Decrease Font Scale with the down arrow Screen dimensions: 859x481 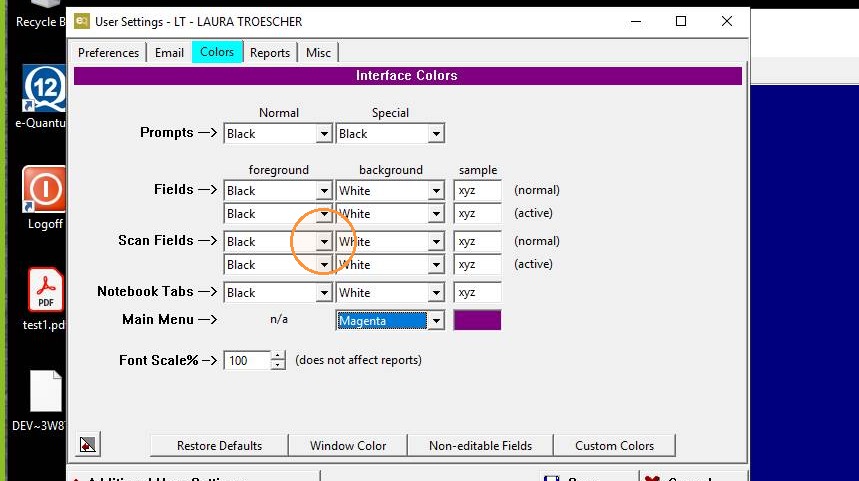278,365
